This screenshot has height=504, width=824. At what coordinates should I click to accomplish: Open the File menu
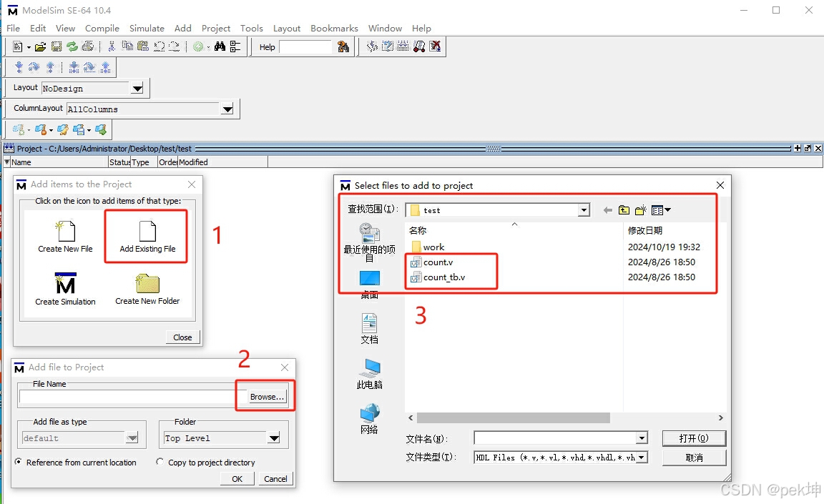click(x=13, y=29)
